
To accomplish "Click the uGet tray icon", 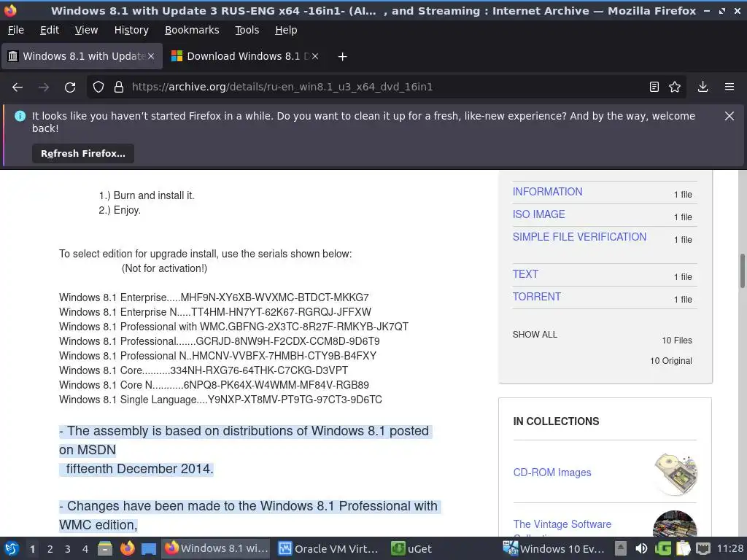I will coord(662,548).
